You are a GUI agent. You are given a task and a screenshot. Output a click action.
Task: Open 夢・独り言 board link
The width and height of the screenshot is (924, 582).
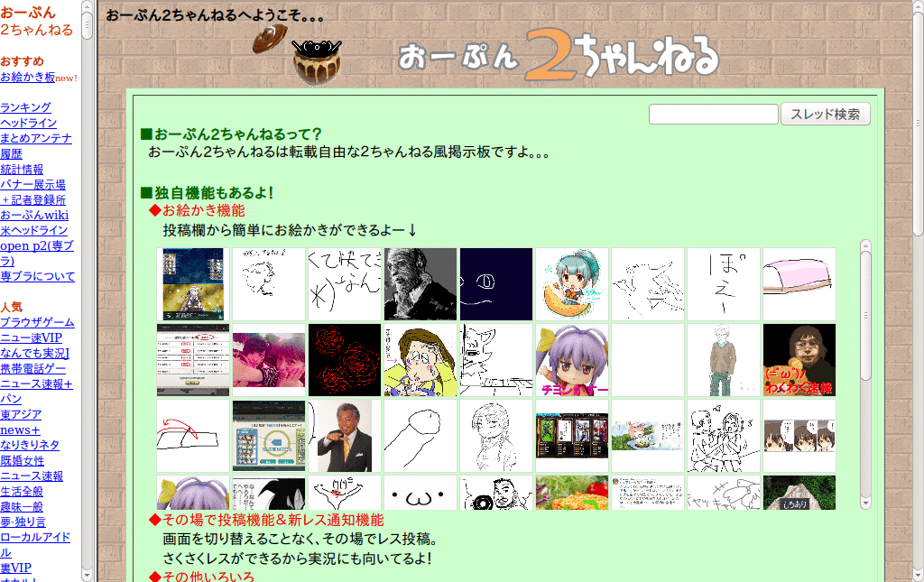[x=23, y=522]
